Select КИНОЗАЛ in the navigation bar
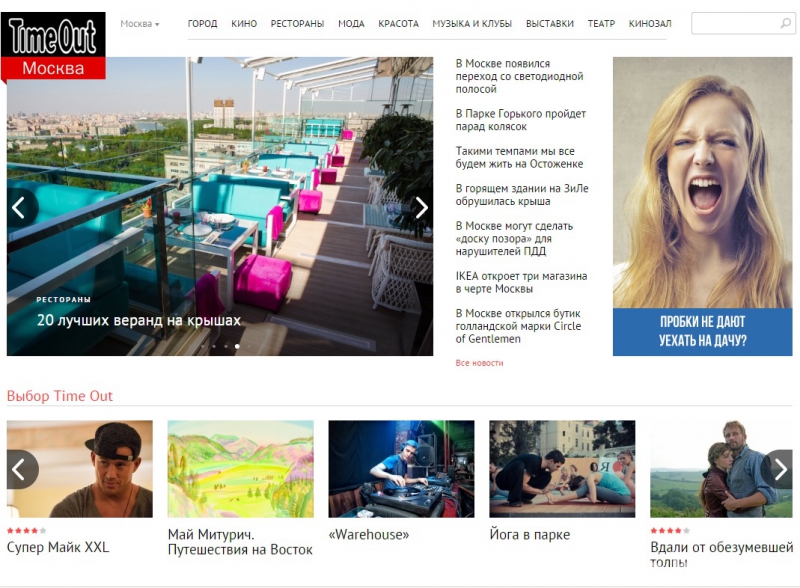The width and height of the screenshot is (800, 588). [650, 24]
